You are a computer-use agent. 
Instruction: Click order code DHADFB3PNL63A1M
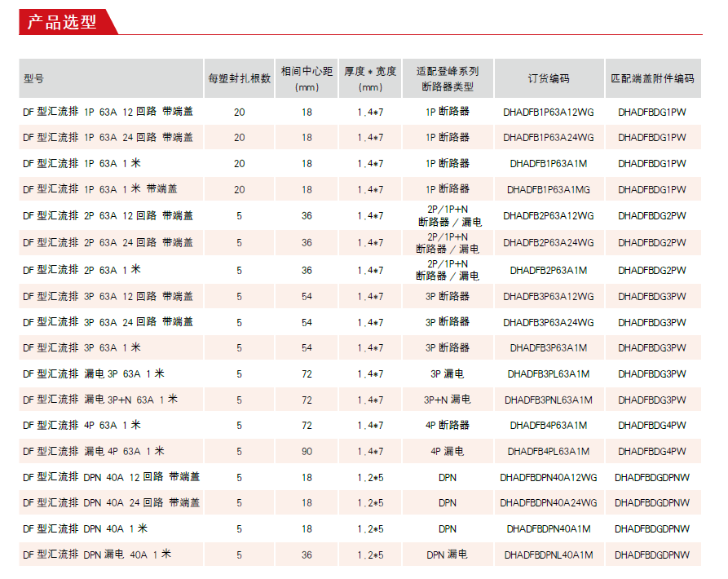point(549,400)
